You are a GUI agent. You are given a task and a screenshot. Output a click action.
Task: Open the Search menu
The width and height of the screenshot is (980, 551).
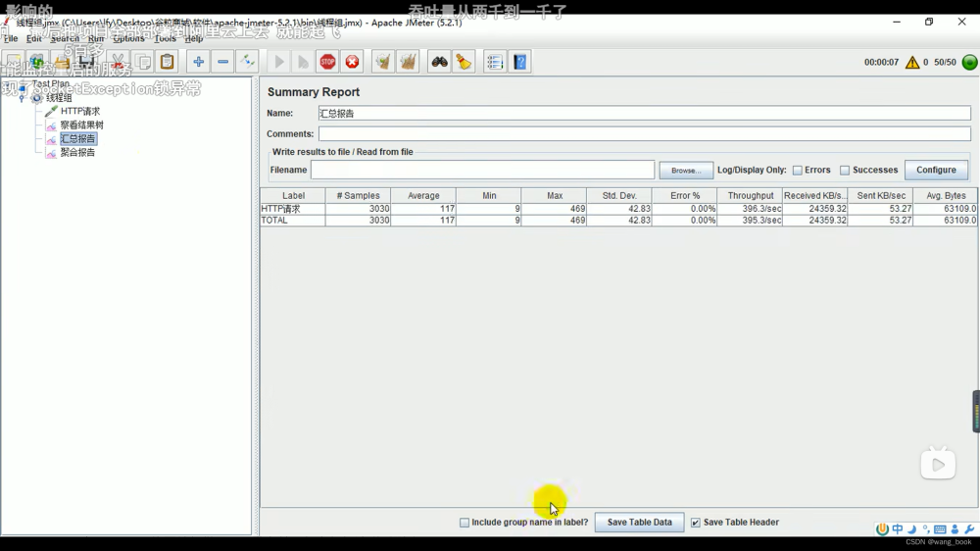click(x=65, y=39)
